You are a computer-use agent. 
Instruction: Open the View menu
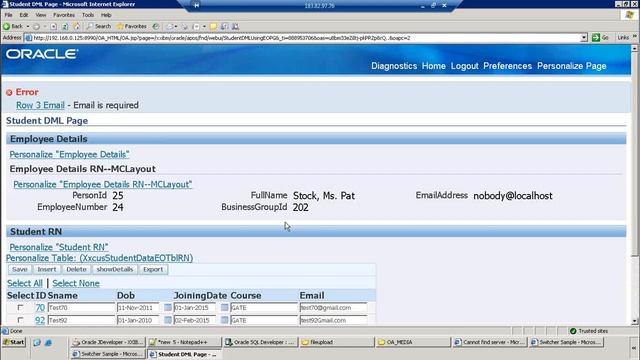click(40, 15)
